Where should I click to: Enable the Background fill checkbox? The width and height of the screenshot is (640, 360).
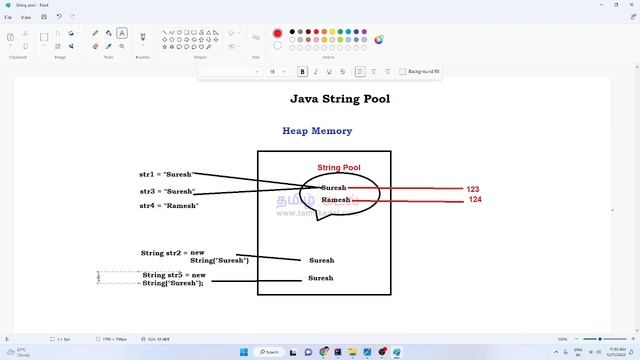click(x=402, y=71)
